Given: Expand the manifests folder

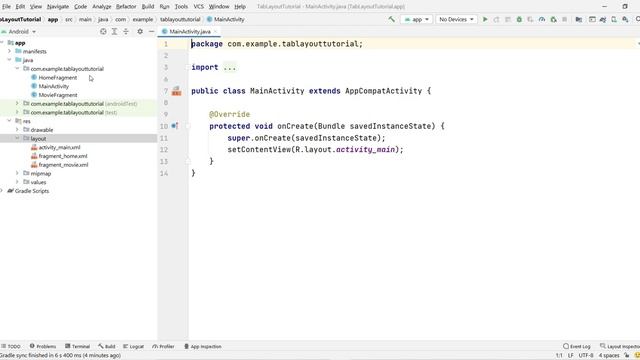Looking at the screenshot, I should coord(9,51).
